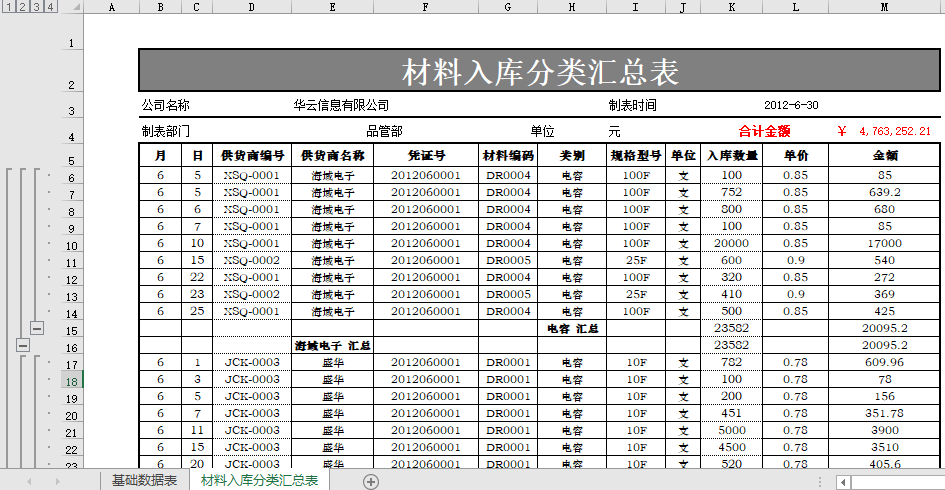Click outline level 4 button
Screen dimensions: 945x490
tap(50, 7)
